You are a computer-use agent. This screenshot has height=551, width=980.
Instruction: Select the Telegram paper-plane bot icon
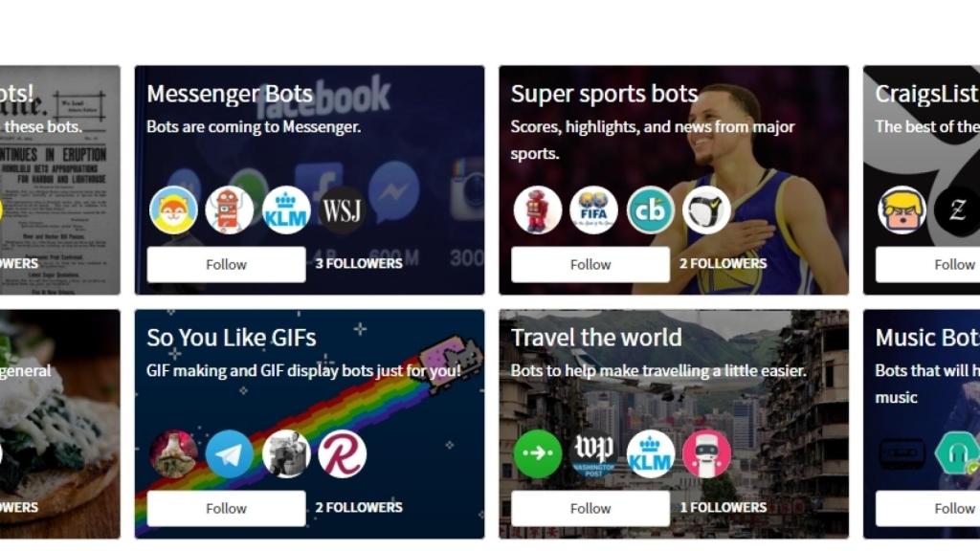click(x=230, y=454)
